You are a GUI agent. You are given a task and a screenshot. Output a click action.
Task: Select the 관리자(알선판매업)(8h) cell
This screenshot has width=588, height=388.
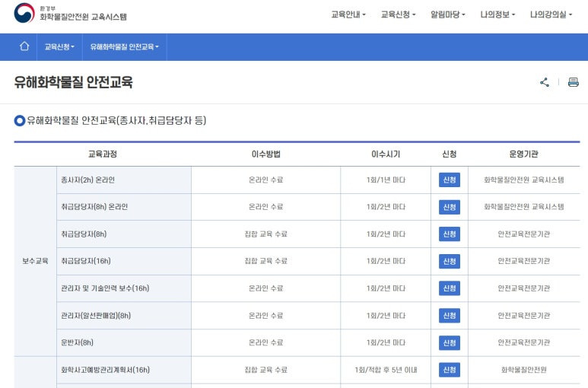tap(124, 316)
